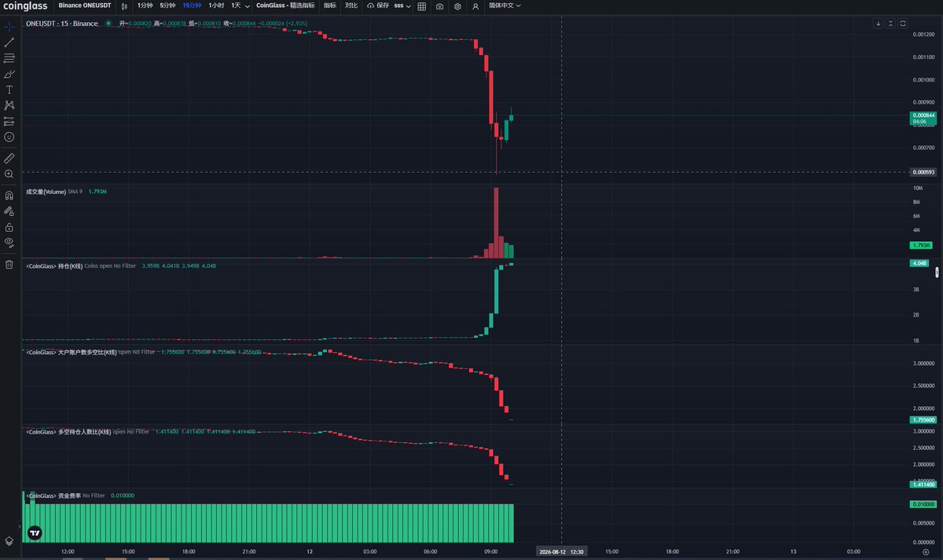The width and height of the screenshot is (943, 560).
Task: Open the Fibonacci retracement tool
Action: (9, 58)
